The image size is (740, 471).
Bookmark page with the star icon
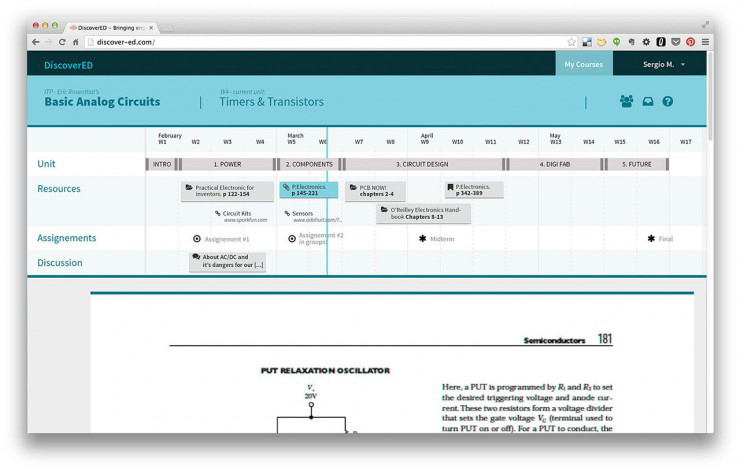coord(572,42)
